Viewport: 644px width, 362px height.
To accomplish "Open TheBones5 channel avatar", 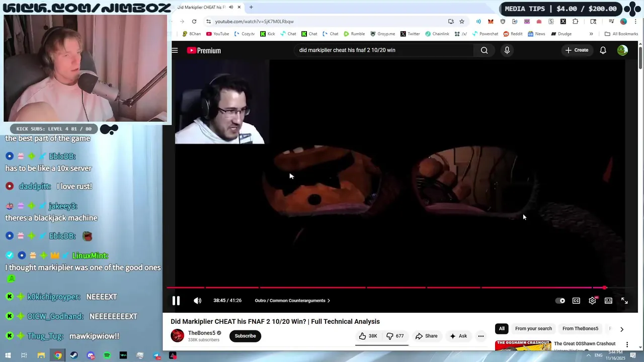I will 178,335.
